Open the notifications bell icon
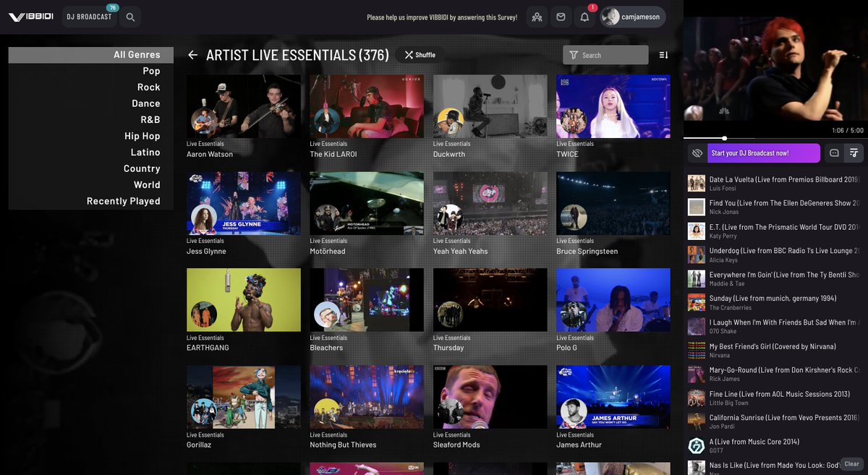Screen dimensions: 868x475 tap(584, 17)
